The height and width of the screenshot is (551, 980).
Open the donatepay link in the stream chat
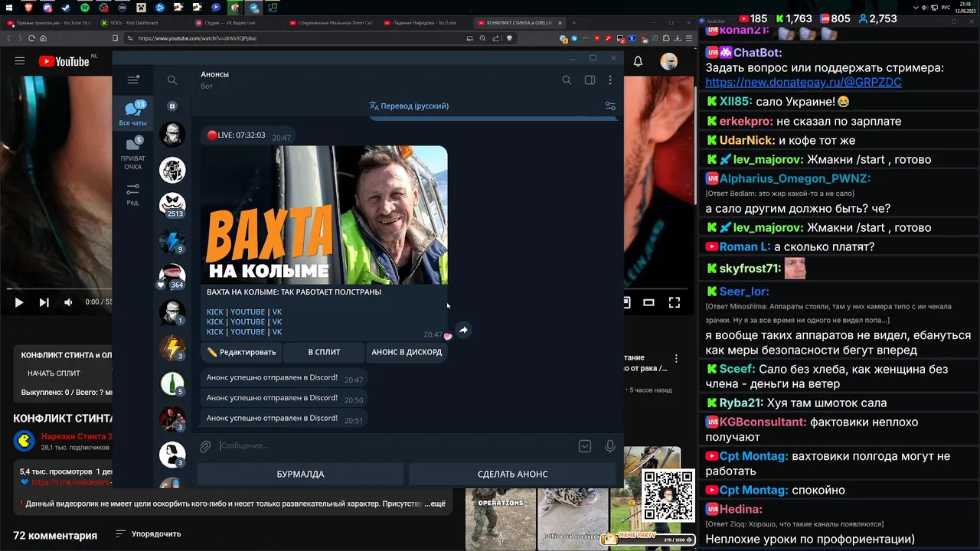803,82
